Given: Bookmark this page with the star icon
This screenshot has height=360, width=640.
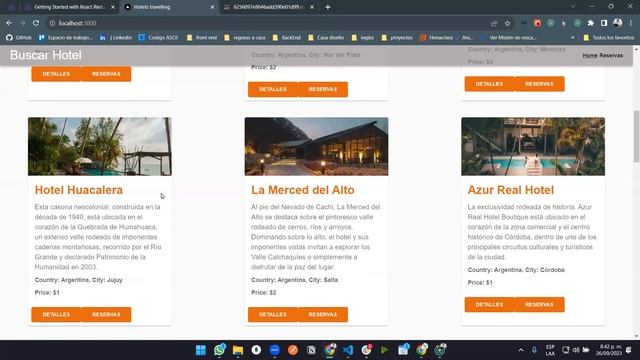Looking at the screenshot, I should (x=507, y=23).
